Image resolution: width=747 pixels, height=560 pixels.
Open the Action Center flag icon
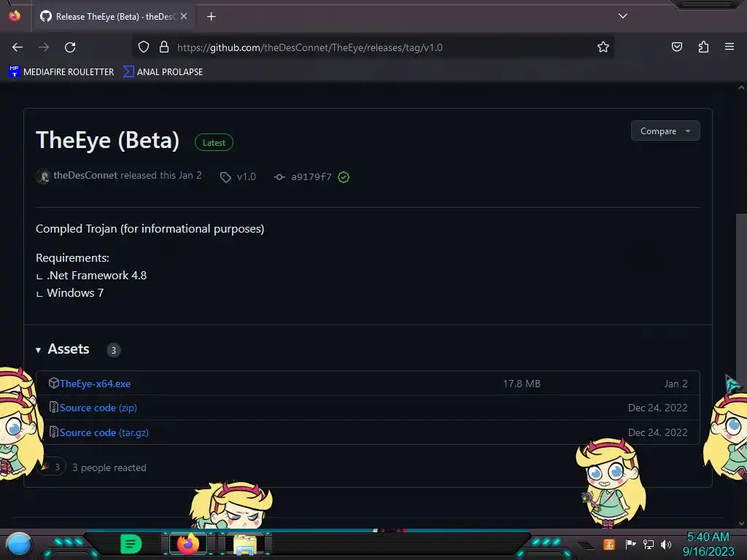(630, 544)
